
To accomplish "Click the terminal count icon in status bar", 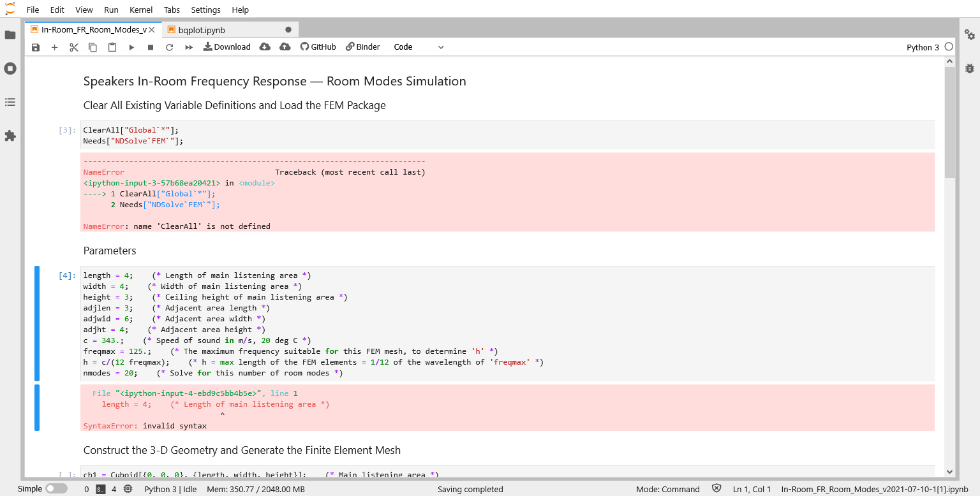I will pyautogui.click(x=101, y=490).
